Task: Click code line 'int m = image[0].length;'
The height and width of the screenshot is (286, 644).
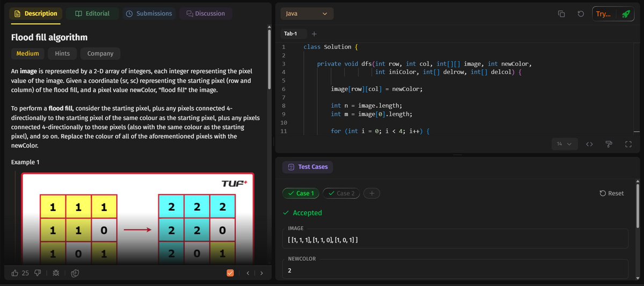Action: coord(372,114)
